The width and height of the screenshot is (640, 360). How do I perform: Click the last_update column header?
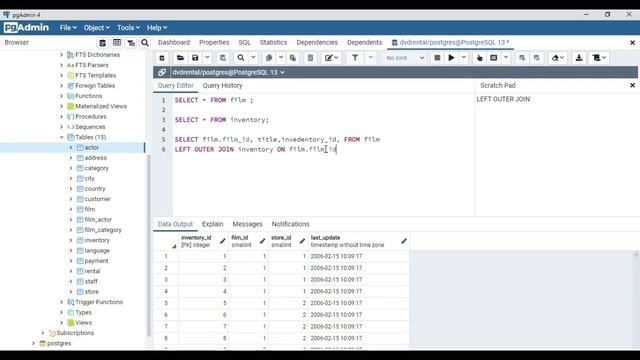(x=358, y=241)
